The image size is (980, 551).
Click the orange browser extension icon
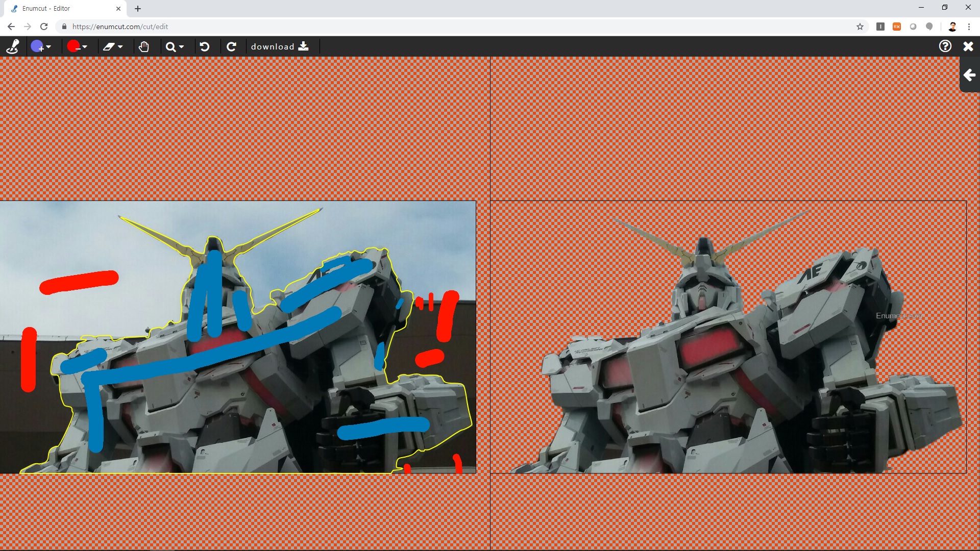point(897,27)
